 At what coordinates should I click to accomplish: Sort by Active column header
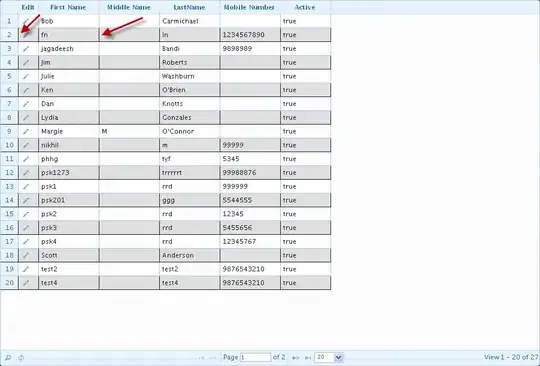point(305,7)
